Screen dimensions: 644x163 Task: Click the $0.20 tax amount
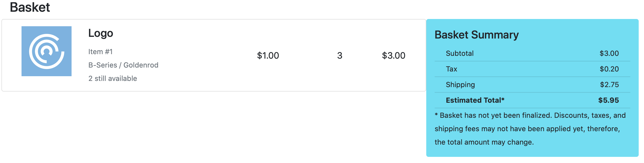609,69
